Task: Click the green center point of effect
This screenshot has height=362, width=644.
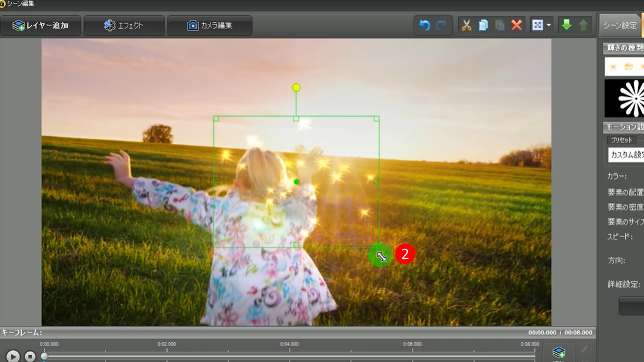Action: [x=296, y=182]
